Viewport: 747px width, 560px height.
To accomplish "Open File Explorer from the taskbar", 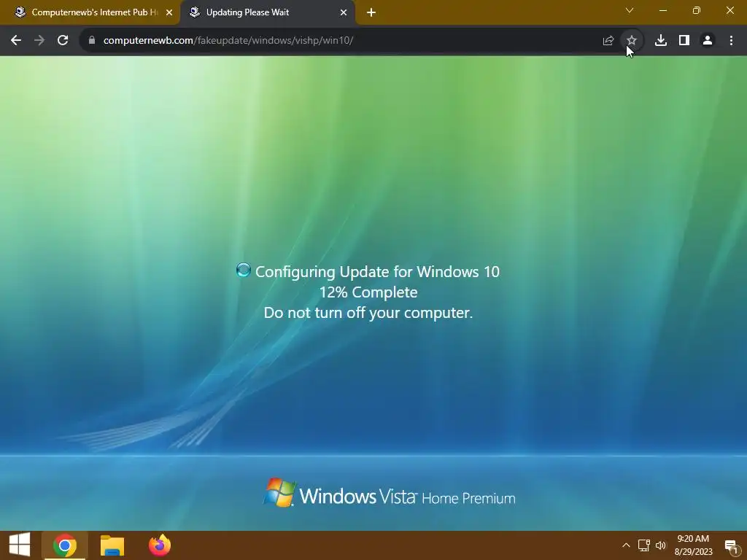I will click(112, 545).
